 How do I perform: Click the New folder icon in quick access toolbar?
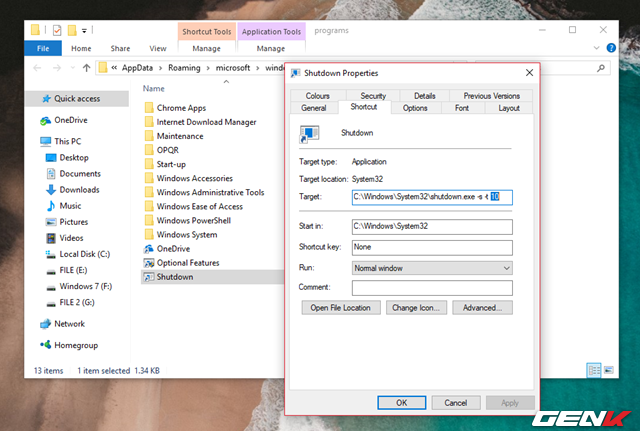coord(72,30)
